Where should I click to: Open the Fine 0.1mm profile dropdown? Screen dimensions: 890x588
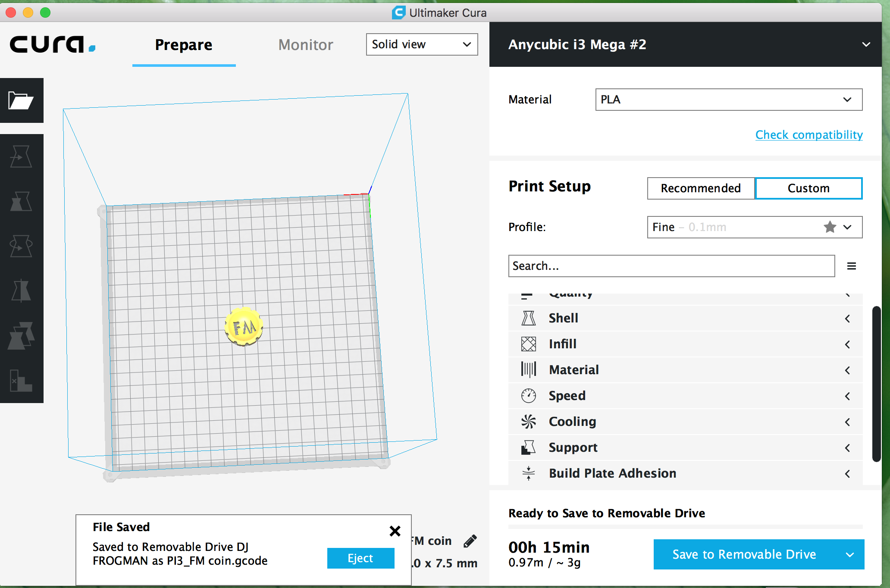pyautogui.click(x=755, y=227)
